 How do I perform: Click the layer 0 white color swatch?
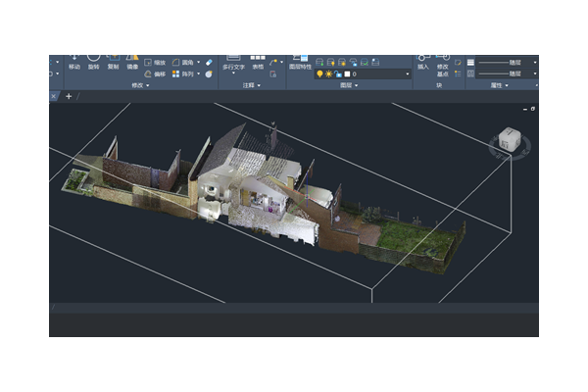347,73
